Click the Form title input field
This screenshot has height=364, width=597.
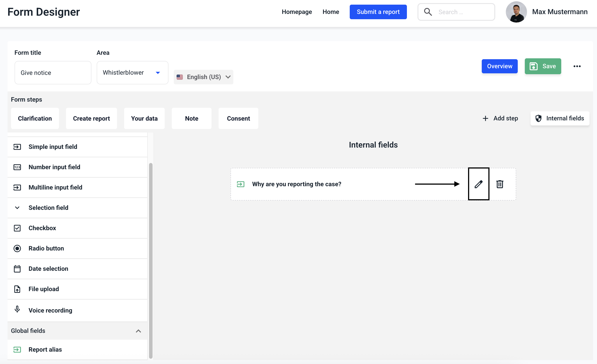(x=53, y=72)
